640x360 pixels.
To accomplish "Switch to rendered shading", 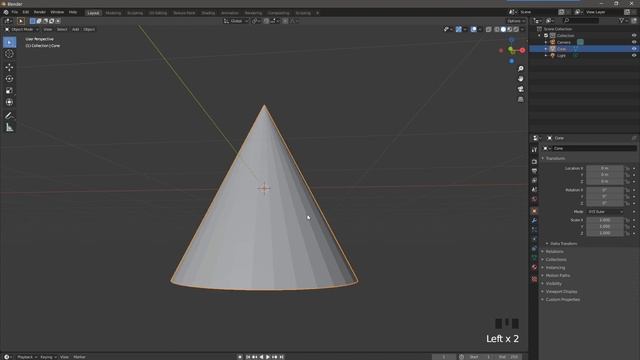I will click(x=516, y=29).
